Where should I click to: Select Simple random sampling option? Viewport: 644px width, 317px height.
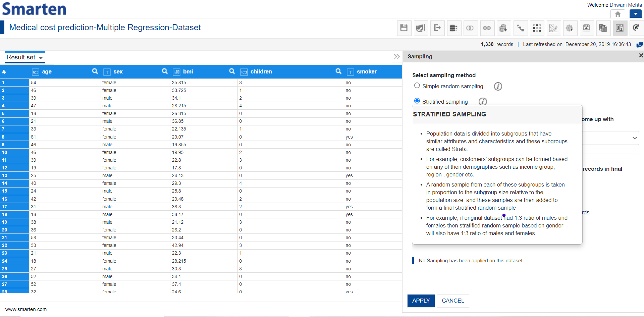[417, 86]
